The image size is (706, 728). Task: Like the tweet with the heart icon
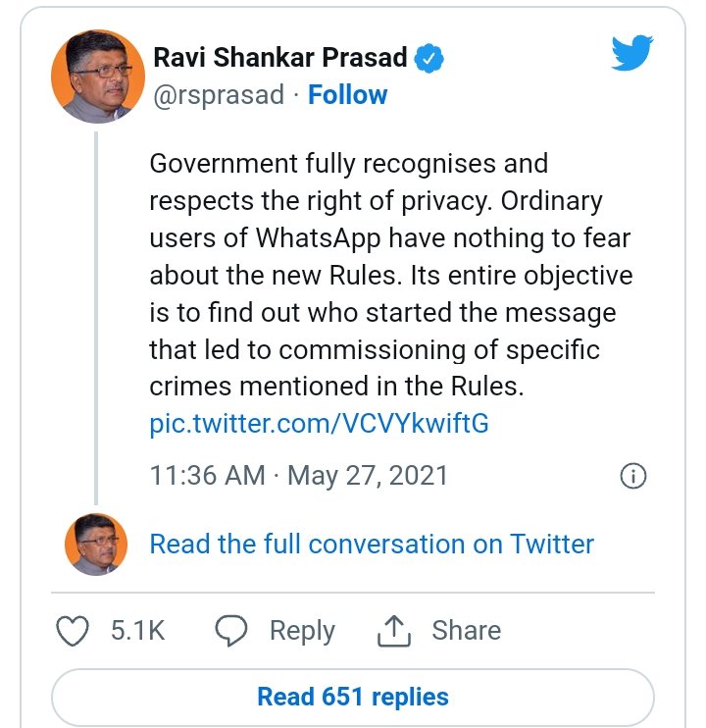pos(73,631)
